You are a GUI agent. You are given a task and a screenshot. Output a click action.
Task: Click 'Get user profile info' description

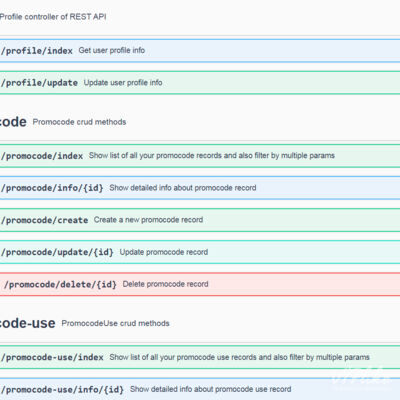112,50
